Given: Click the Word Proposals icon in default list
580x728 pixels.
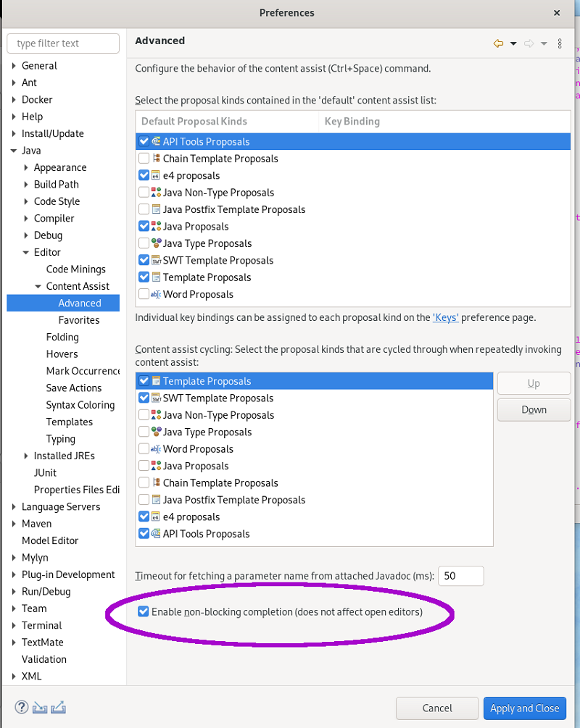Looking at the screenshot, I should [x=156, y=294].
